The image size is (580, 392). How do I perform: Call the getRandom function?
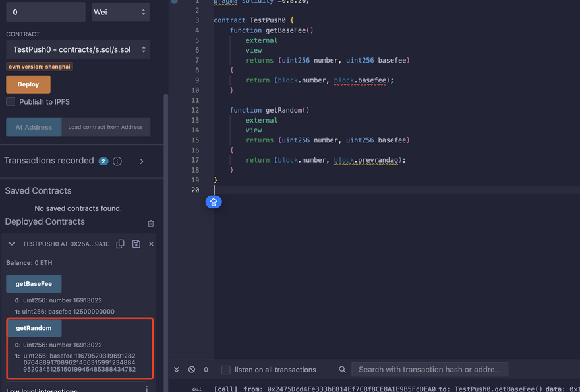pos(34,328)
